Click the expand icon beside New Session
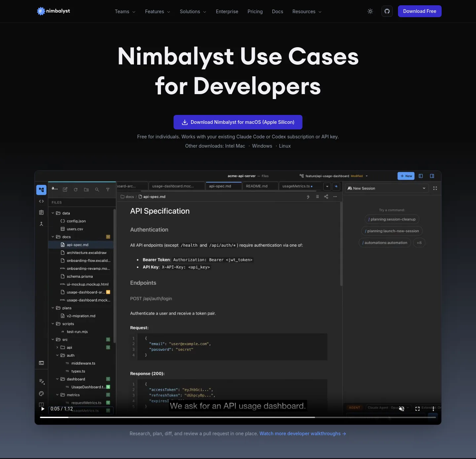 435,188
